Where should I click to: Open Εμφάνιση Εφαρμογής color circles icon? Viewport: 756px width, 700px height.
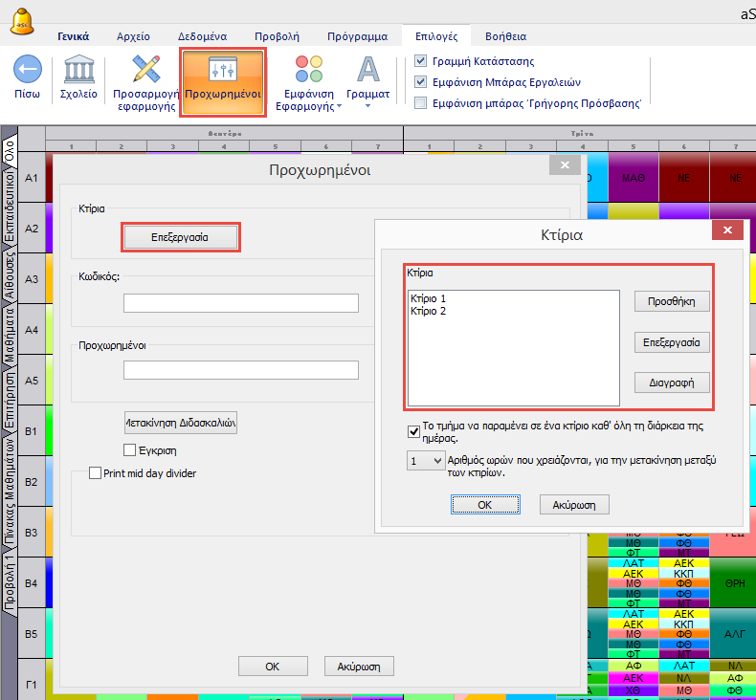(x=309, y=70)
